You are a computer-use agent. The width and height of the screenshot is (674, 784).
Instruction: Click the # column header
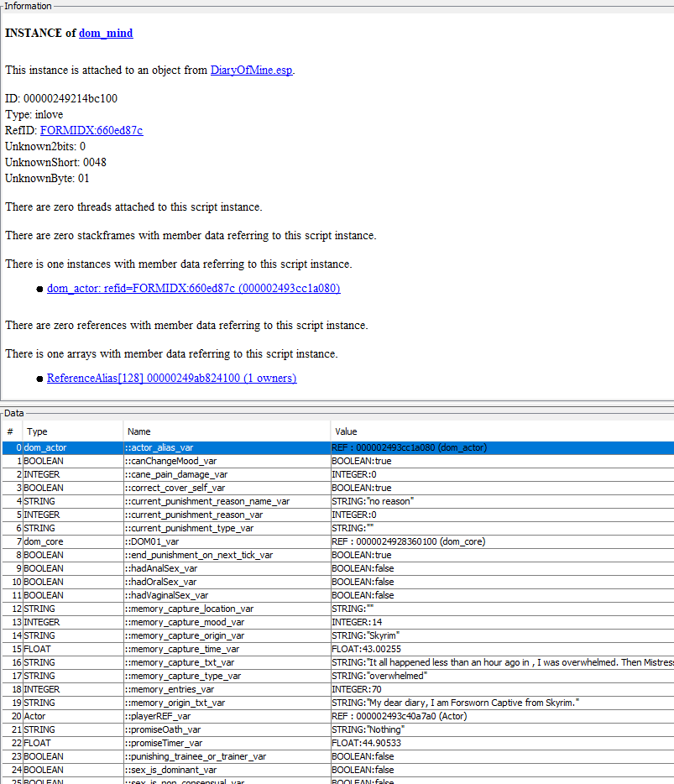[9, 431]
